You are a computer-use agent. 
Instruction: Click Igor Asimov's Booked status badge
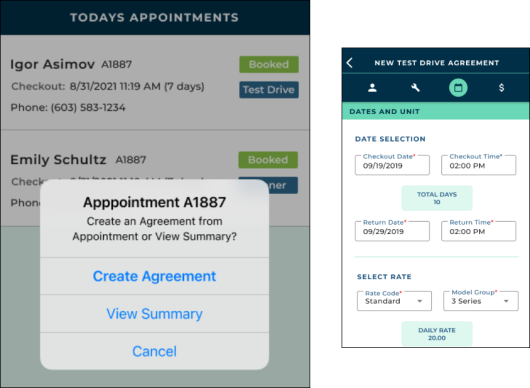(x=269, y=64)
